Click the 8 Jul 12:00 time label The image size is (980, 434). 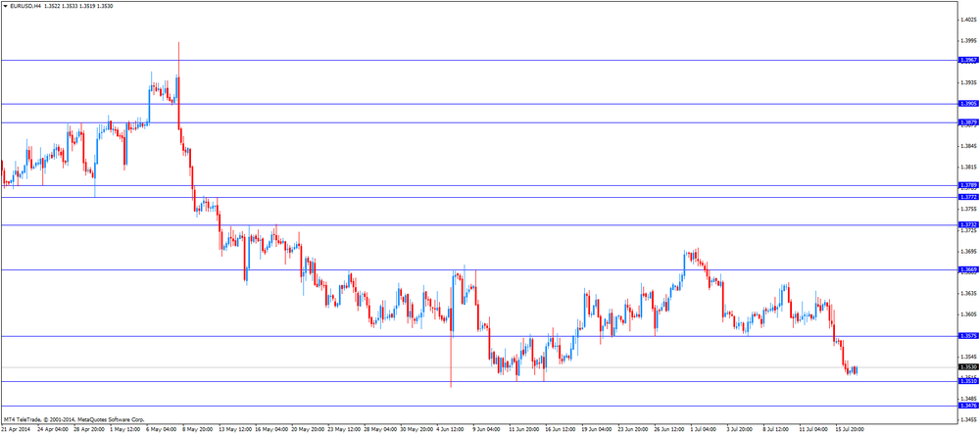tap(777, 430)
